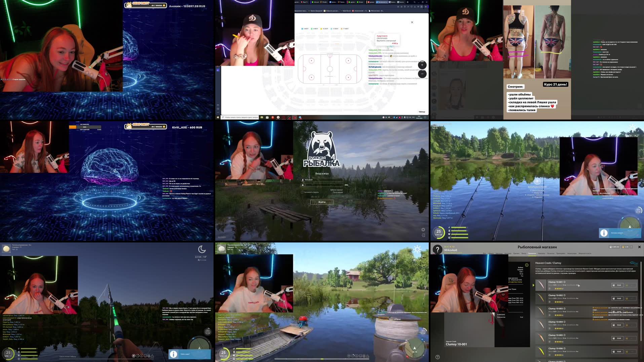The width and height of the screenshot is (644, 362).
Task: Open Telegram from the Windows taskbar
Action: point(300,118)
